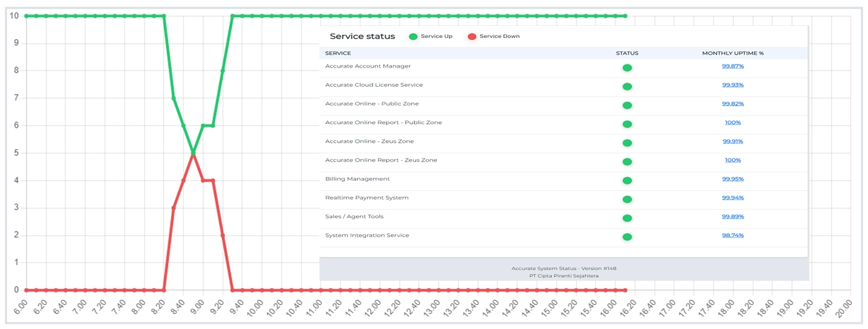Click footer text Accurate System Status - Version #148

pos(564,268)
